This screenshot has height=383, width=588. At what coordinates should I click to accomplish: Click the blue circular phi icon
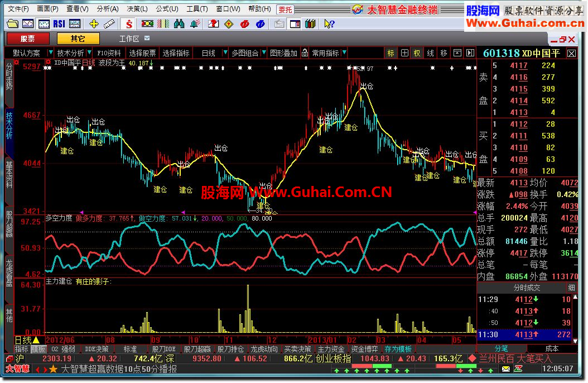click(261, 24)
